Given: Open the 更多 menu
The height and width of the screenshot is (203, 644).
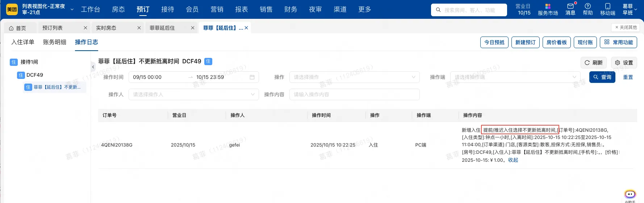Looking at the screenshot, I should [x=365, y=9].
